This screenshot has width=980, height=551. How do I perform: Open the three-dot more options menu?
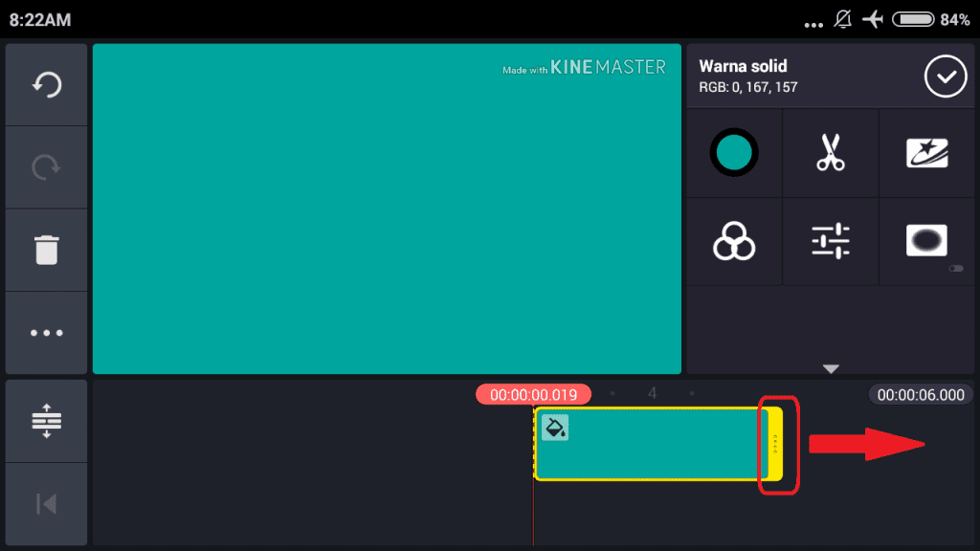(x=47, y=333)
